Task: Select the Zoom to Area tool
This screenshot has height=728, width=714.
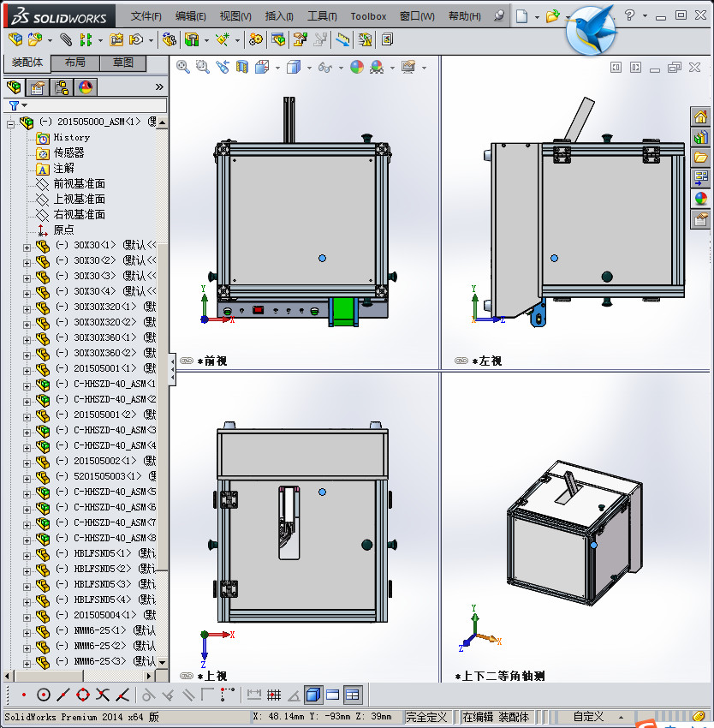Action: [x=202, y=68]
